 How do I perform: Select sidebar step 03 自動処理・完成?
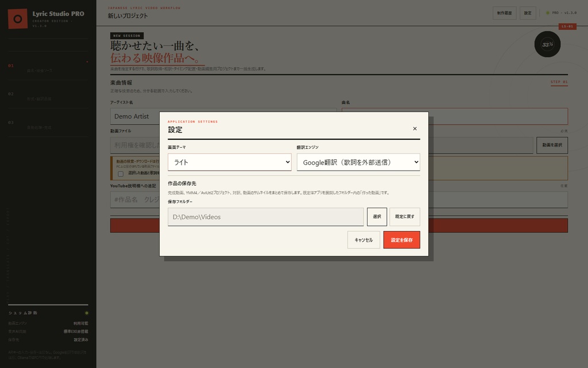point(48,123)
